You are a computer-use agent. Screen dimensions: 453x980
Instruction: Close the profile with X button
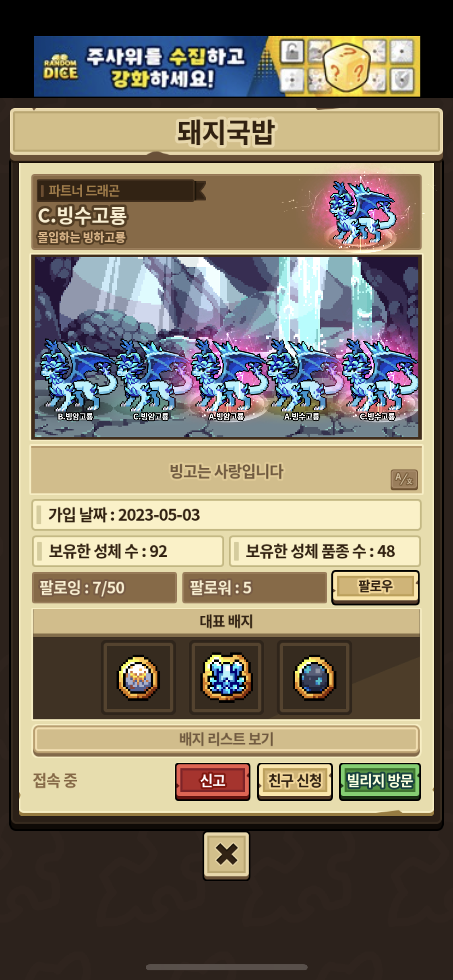226,856
